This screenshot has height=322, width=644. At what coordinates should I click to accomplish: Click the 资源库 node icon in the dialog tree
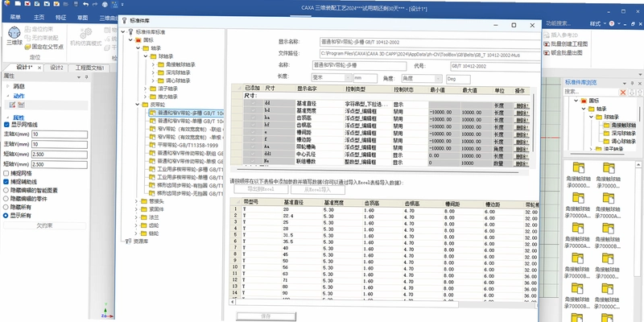[129, 242]
